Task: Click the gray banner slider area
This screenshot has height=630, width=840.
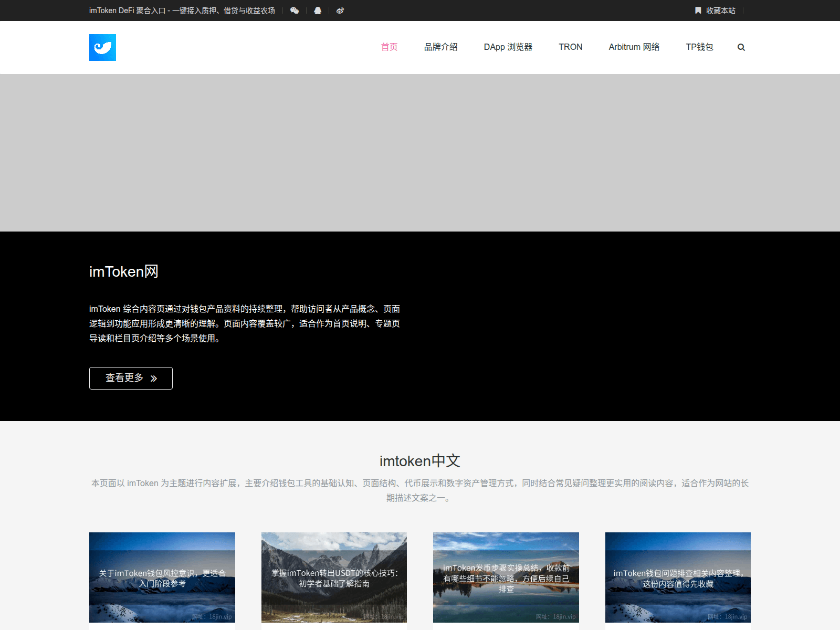Action: point(420,153)
